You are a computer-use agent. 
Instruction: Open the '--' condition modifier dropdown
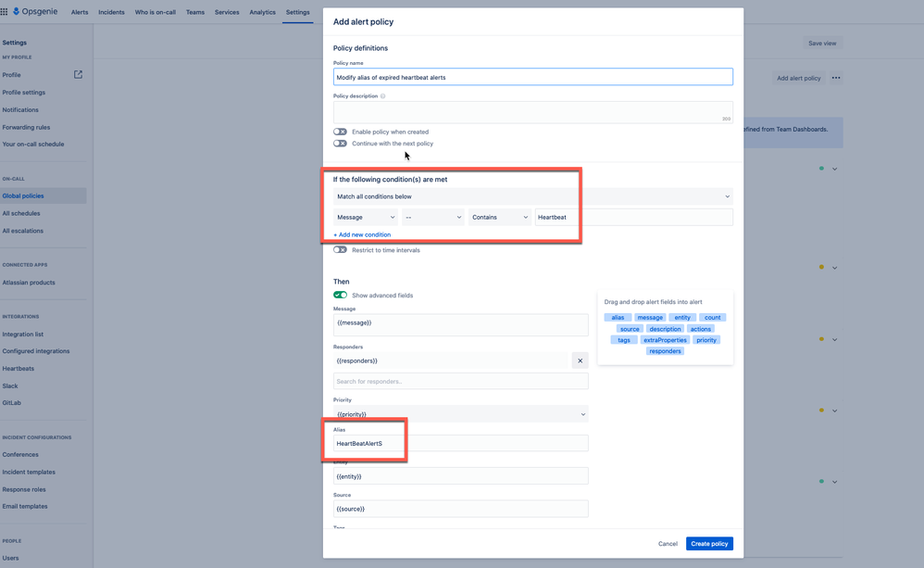coord(433,217)
